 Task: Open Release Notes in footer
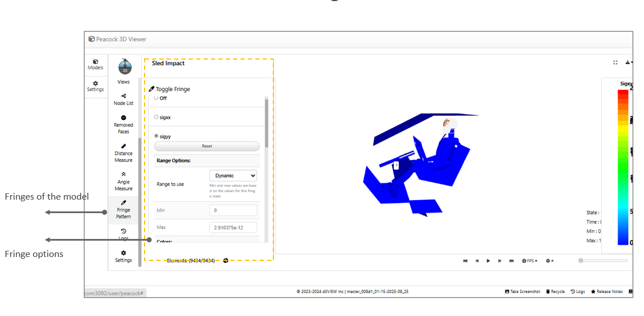pos(607,291)
